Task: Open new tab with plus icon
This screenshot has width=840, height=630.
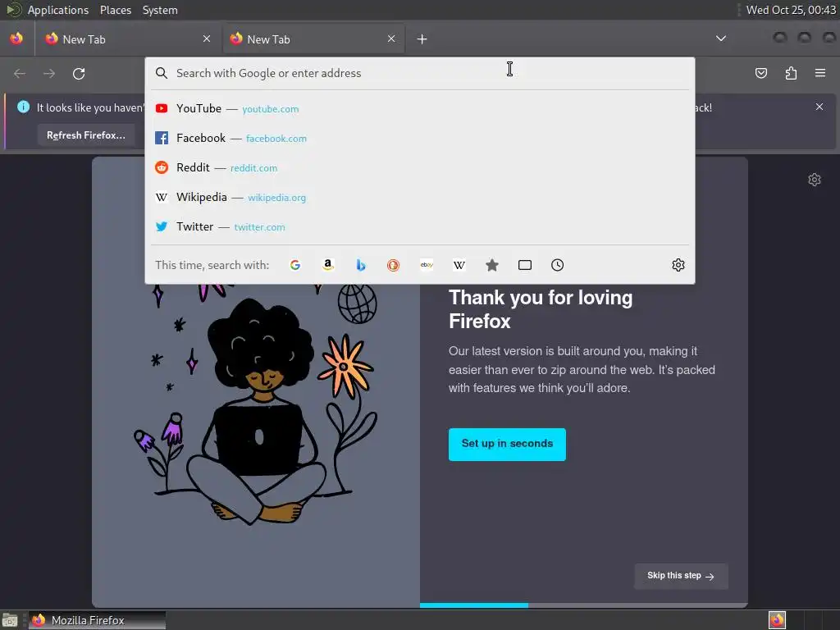Action: (422, 39)
